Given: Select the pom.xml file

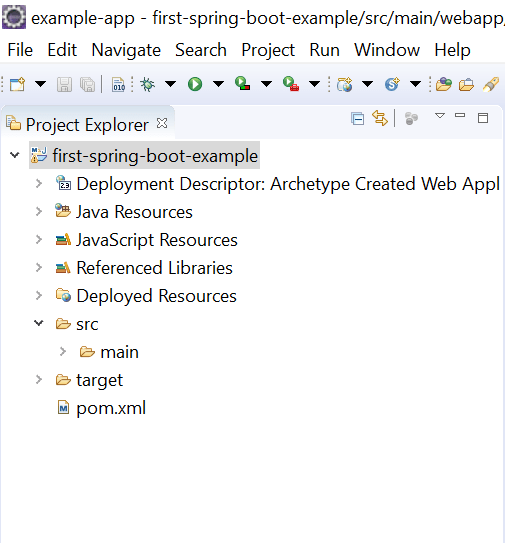Looking at the screenshot, I should pos(111,408).
